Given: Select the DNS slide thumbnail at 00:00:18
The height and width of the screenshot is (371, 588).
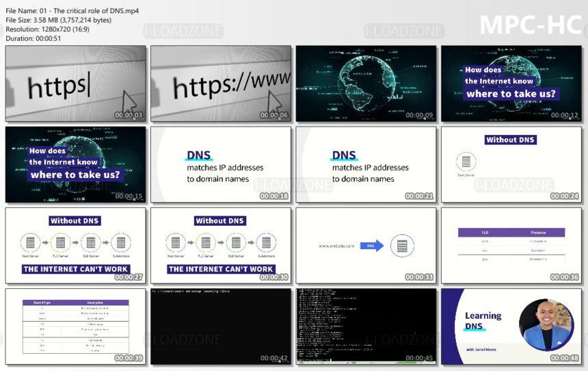Looking at the screenshot, I should pos(221,164).
